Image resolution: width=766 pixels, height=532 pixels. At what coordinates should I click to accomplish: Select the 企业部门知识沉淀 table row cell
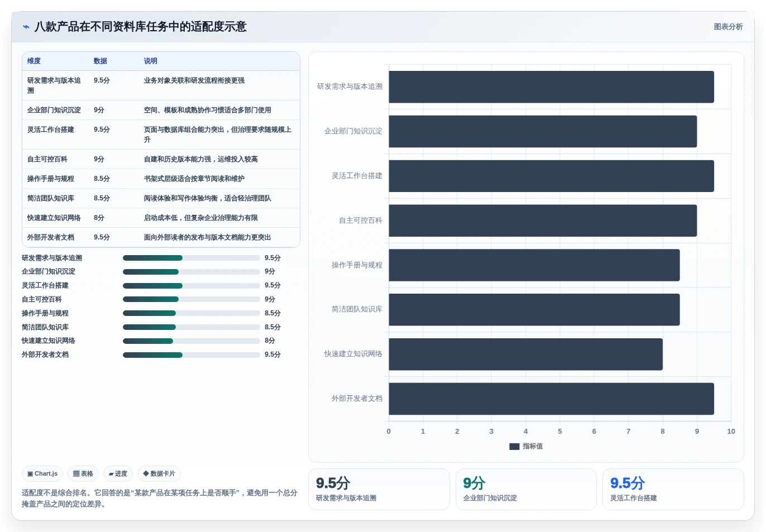click(x=54, y=110)
